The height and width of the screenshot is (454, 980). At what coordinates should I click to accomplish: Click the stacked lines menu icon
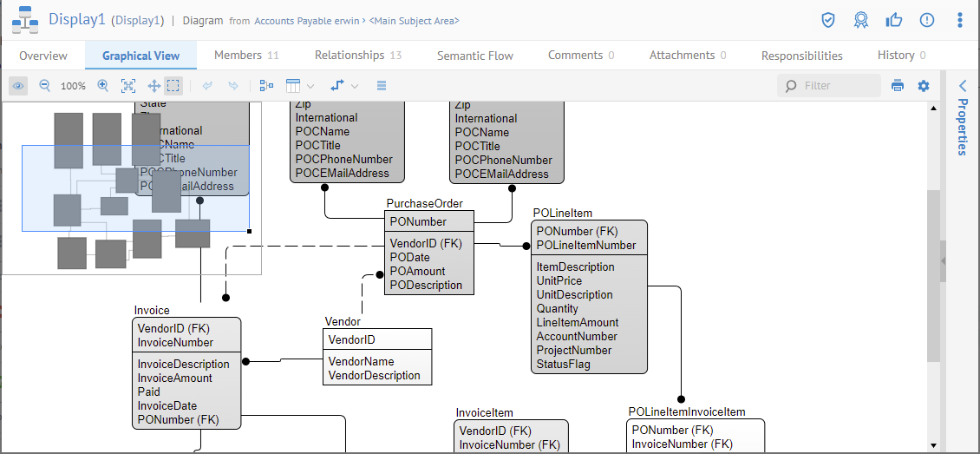pos(382,86)
